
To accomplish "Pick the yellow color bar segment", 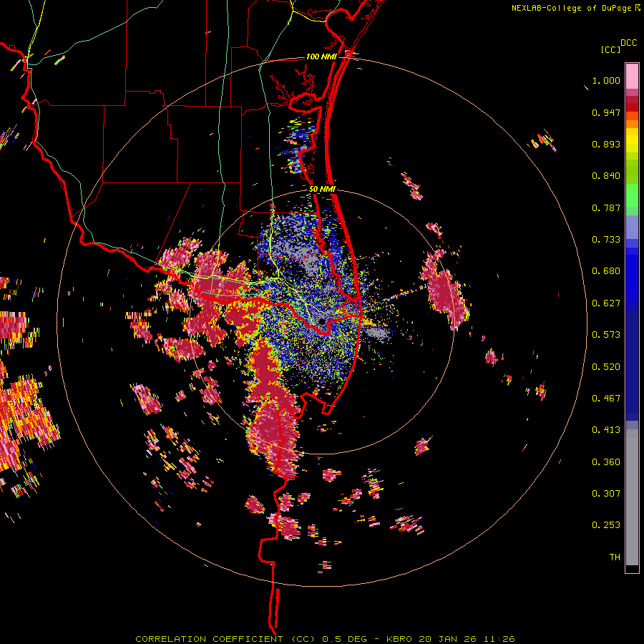I will click(632, 140).
